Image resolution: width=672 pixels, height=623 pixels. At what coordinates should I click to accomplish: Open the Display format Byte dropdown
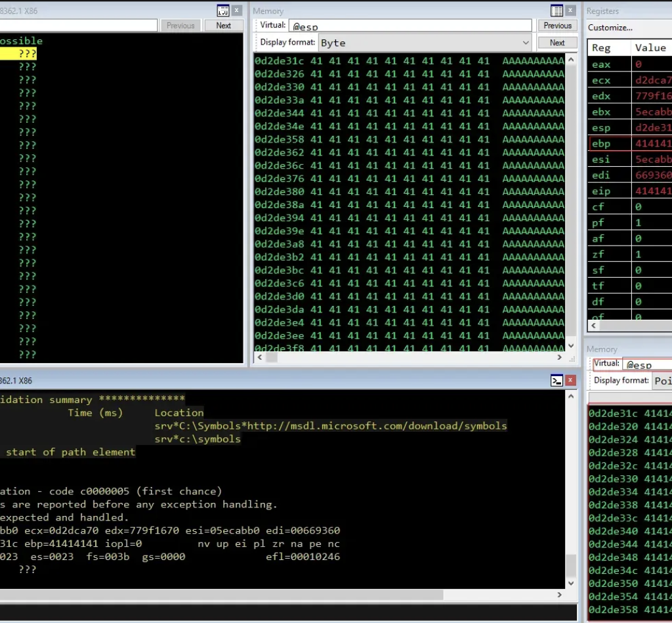tap(425, 43)
